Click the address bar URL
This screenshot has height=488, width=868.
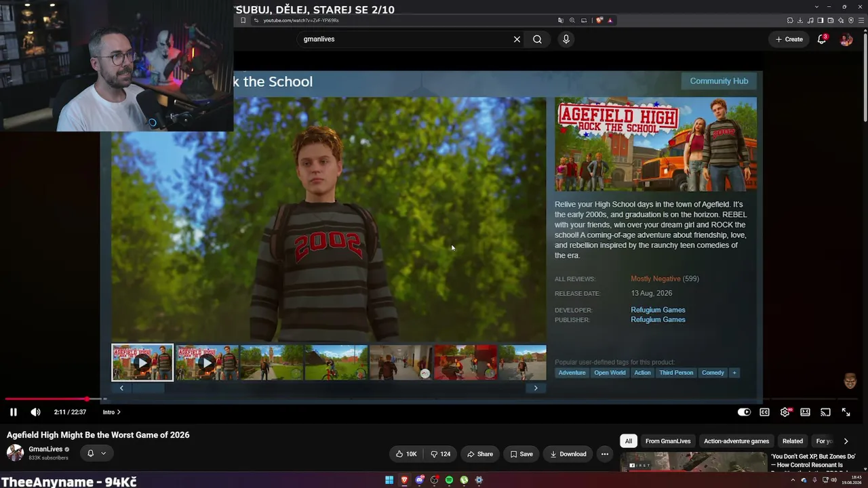(300, 20)
